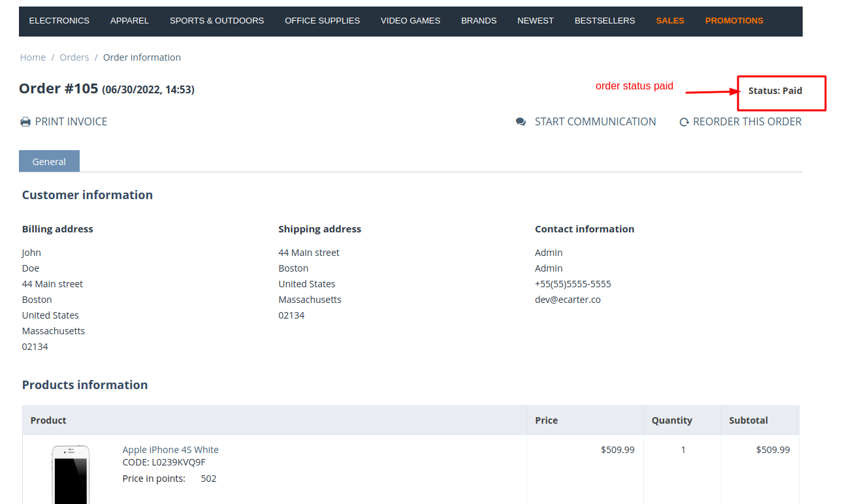
Task: Open the Apparel menu category
Action: 129,21
